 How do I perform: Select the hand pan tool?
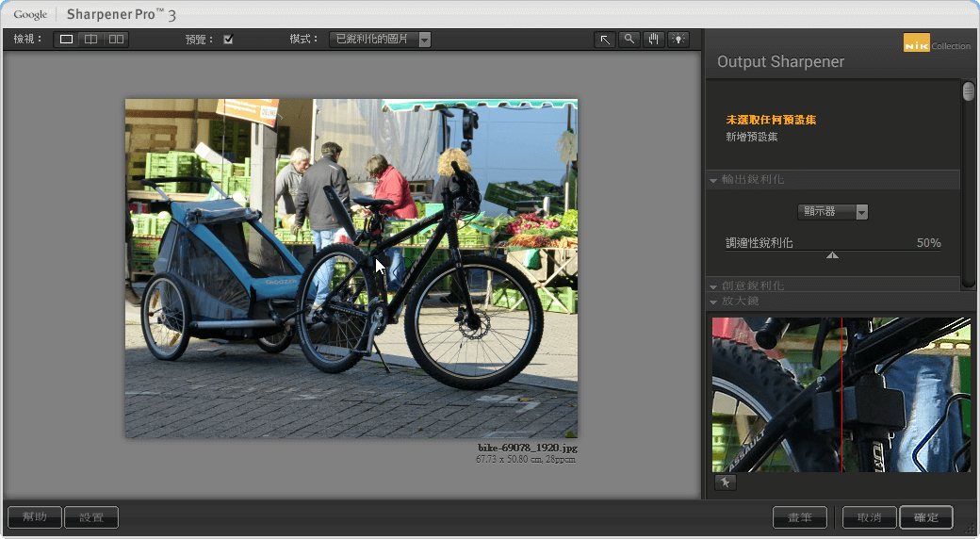[654, 40]
